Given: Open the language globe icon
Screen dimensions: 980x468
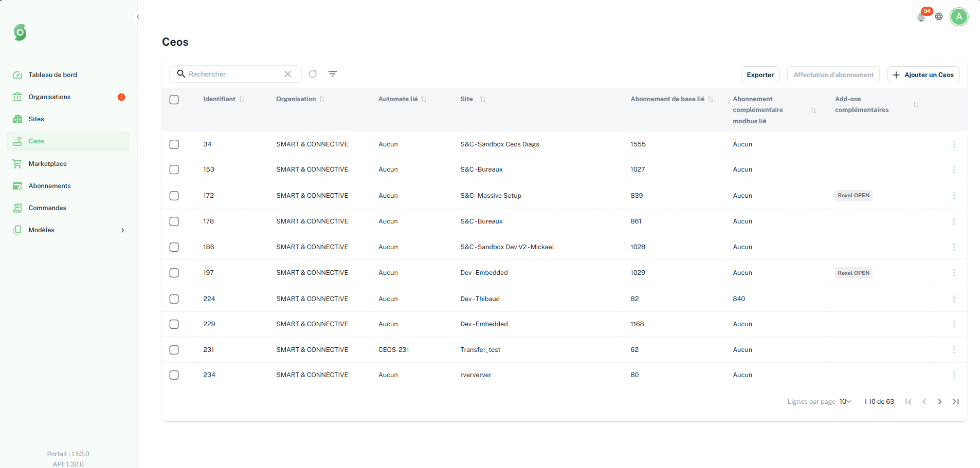Looking at the screenshot, I should (x=939, y=17).
